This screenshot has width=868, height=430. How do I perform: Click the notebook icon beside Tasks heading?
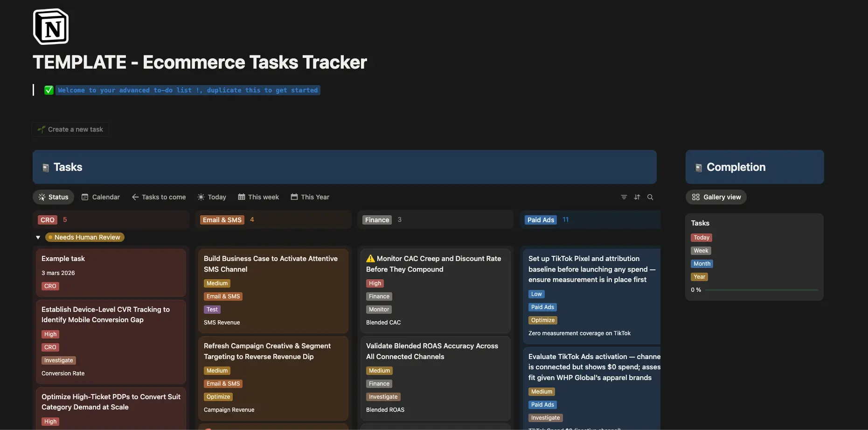coord(46,168)
